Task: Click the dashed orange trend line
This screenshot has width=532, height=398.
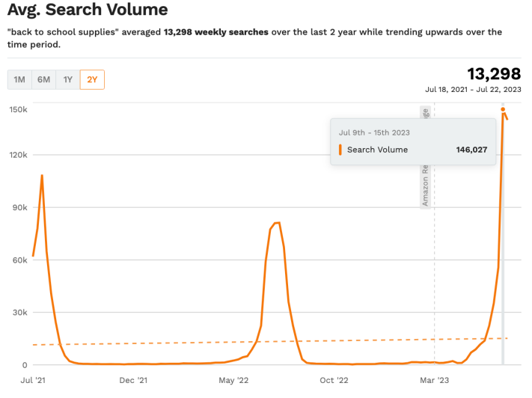Action: coord(224,342)
